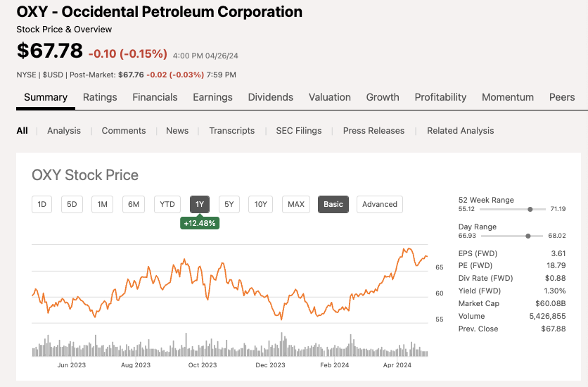Set chart range to 1D
The image size is (588, 387).
pos(41,204)
